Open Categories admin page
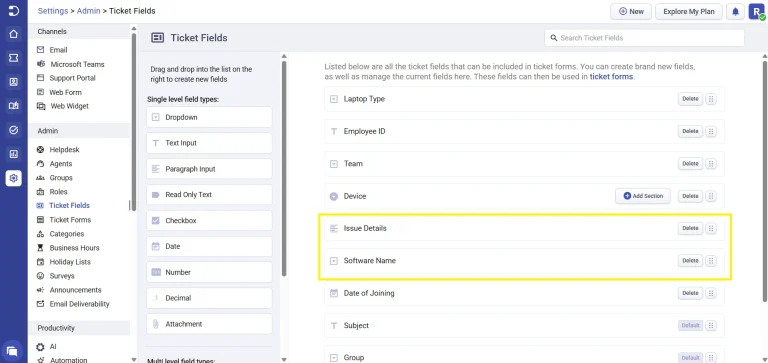The height and width of the screenshot is (363, 768). click(67, 234)
